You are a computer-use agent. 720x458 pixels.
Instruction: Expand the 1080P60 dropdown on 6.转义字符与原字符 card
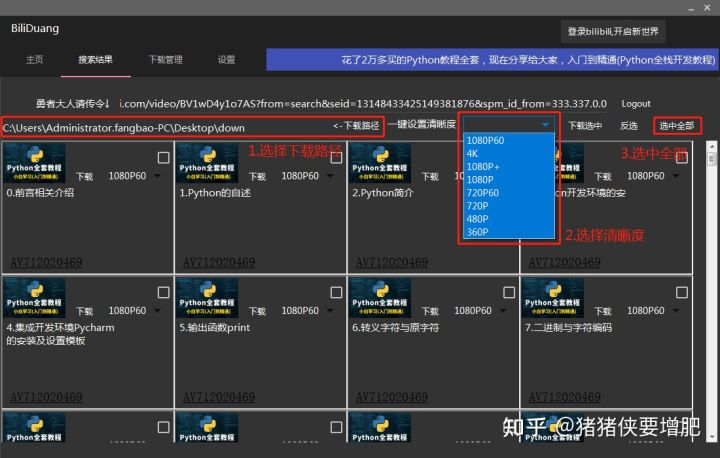(x=503, y=311)
